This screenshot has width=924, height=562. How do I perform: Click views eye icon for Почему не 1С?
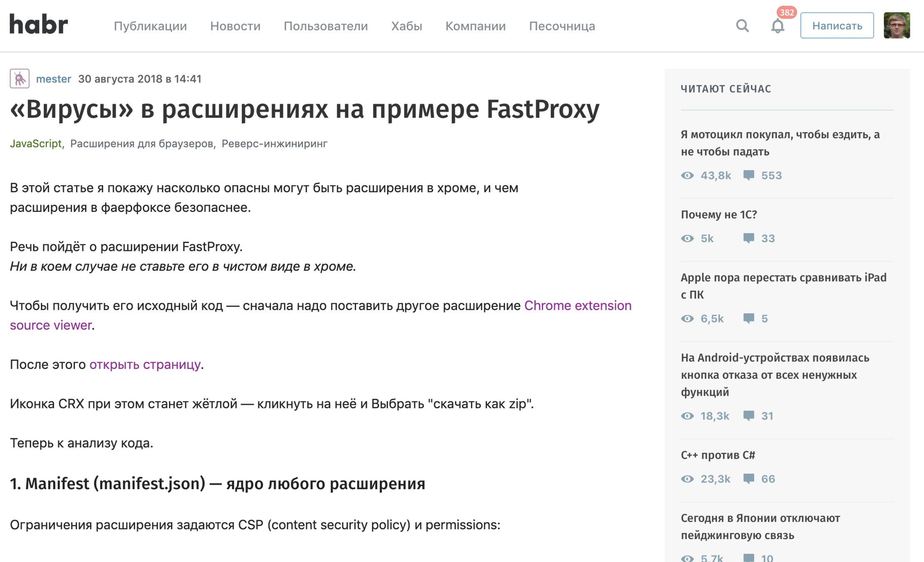pos(687,239)
